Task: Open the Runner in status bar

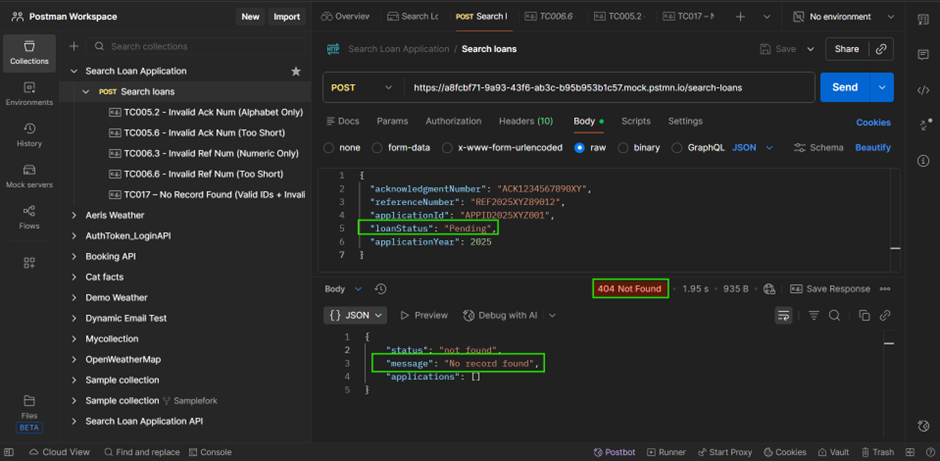Action: [666, 452]
